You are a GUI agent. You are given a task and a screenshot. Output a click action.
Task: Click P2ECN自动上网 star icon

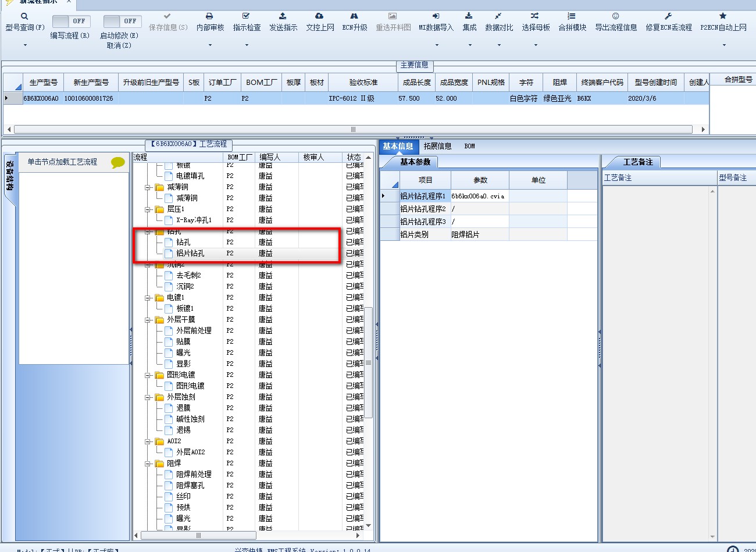point(723,16)
